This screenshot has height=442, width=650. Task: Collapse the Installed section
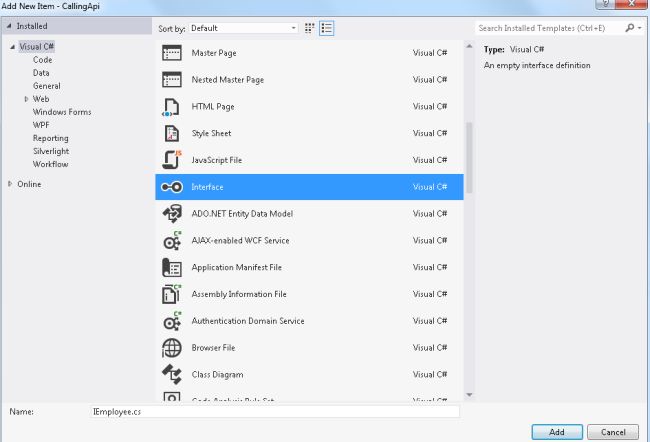click(x=9, y=26)
